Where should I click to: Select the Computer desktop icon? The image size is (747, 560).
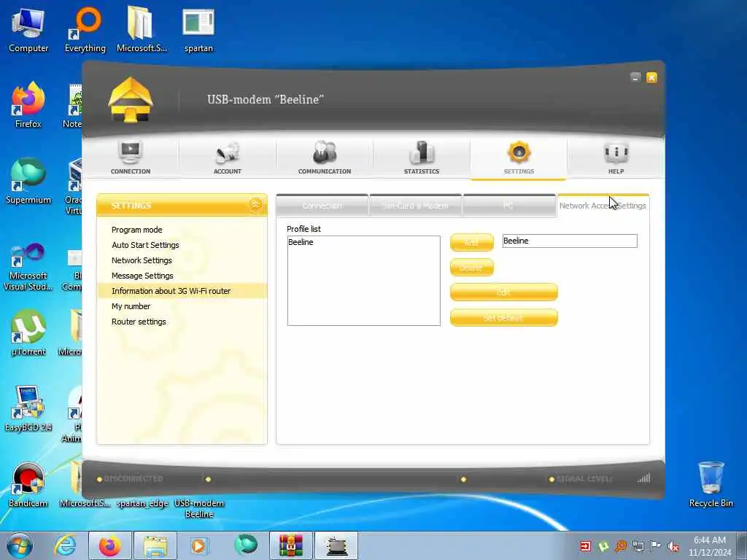tap(28, 31)
